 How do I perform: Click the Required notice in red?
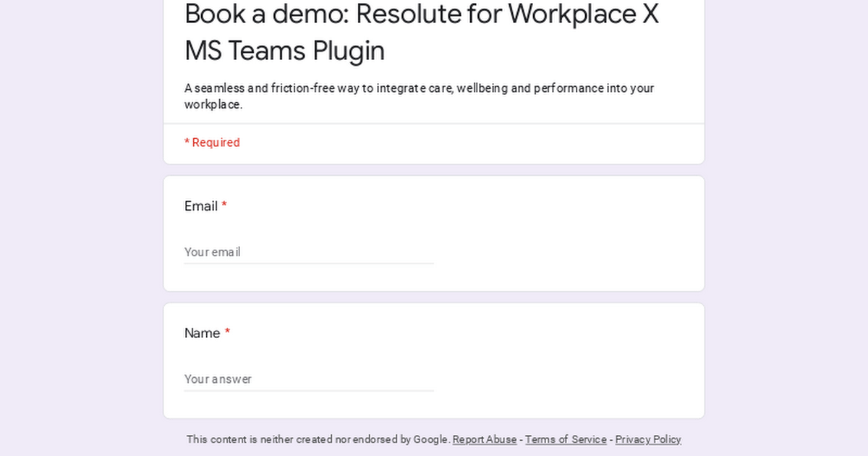point(212,142)
